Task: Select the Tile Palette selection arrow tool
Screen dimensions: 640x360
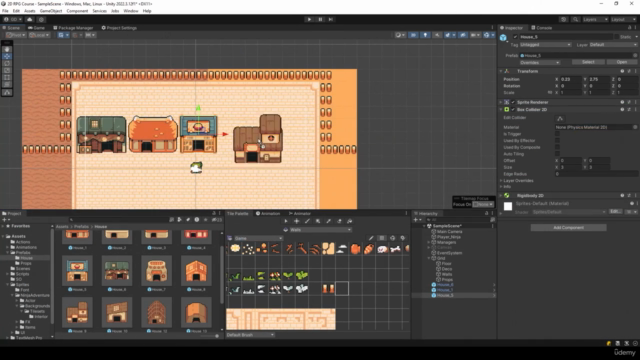Action: (286, 221)
